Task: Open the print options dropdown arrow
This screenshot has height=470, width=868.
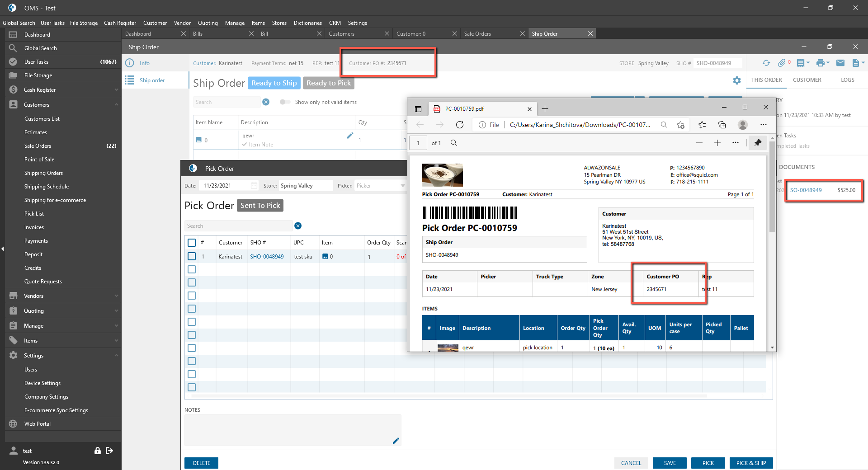Action: click(x=828, y=63)
